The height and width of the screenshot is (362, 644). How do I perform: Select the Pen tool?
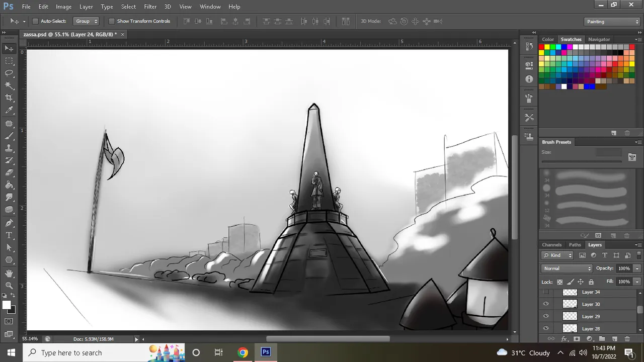[x=9, y=223]
